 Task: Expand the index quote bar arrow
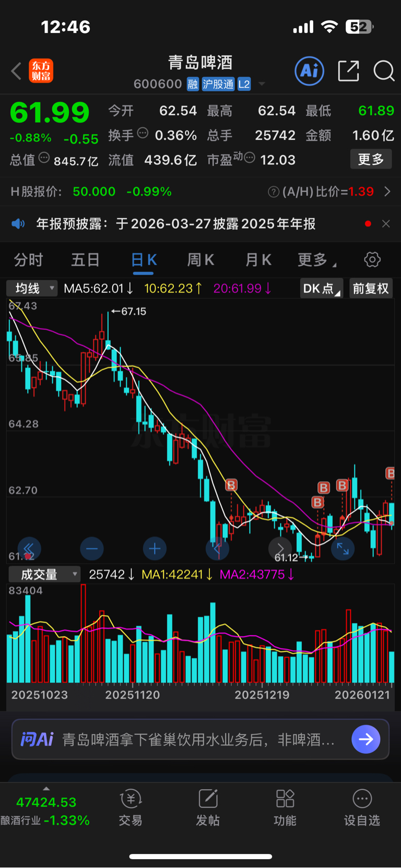[x=46, y=789]
